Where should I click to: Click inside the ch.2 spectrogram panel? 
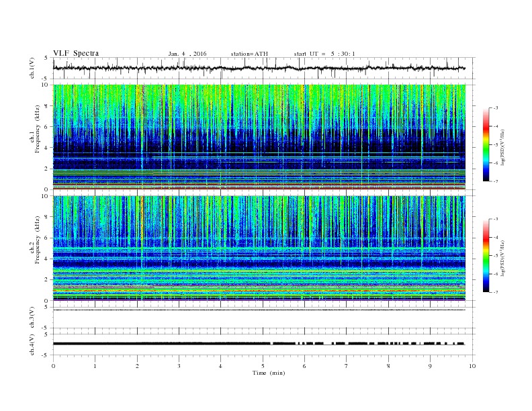259,248
